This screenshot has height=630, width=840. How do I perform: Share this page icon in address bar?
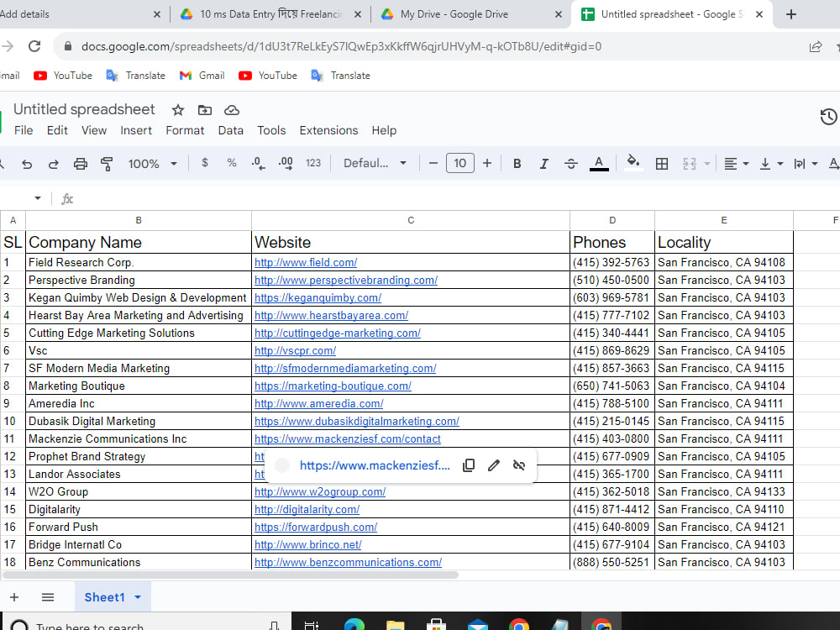click(x=816, y=46)
